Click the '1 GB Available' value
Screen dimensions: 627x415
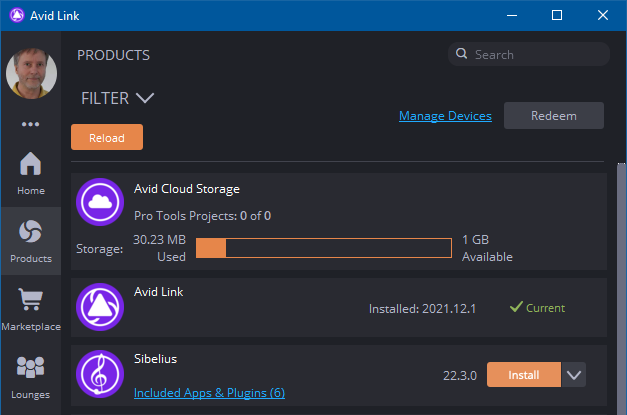click(487, 248)
